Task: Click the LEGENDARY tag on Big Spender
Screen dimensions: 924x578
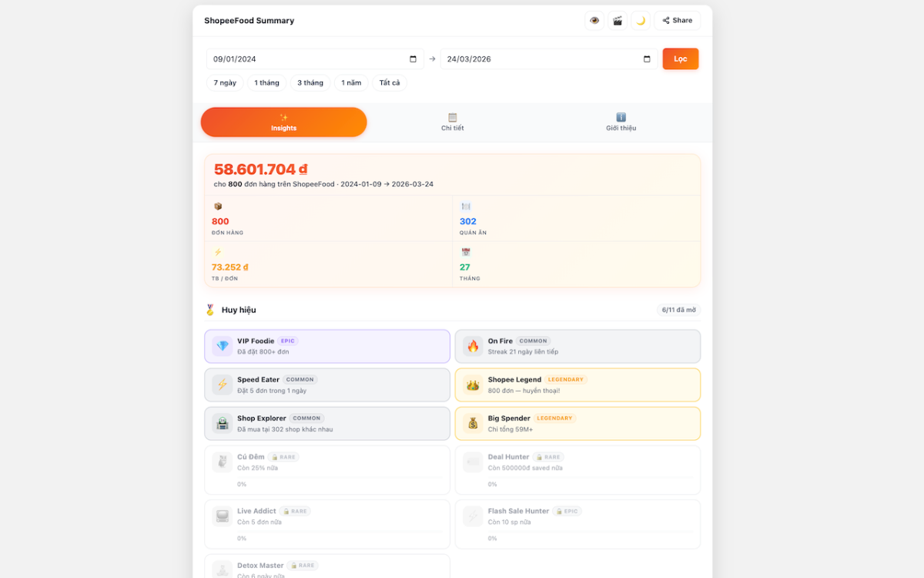Action: 554,418
